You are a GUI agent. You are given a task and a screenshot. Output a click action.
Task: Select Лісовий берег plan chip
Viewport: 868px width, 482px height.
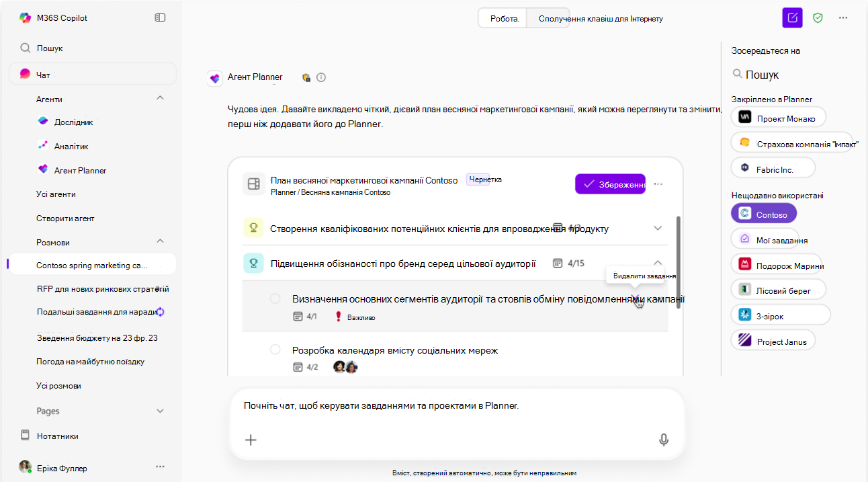[x=778, y=290]
